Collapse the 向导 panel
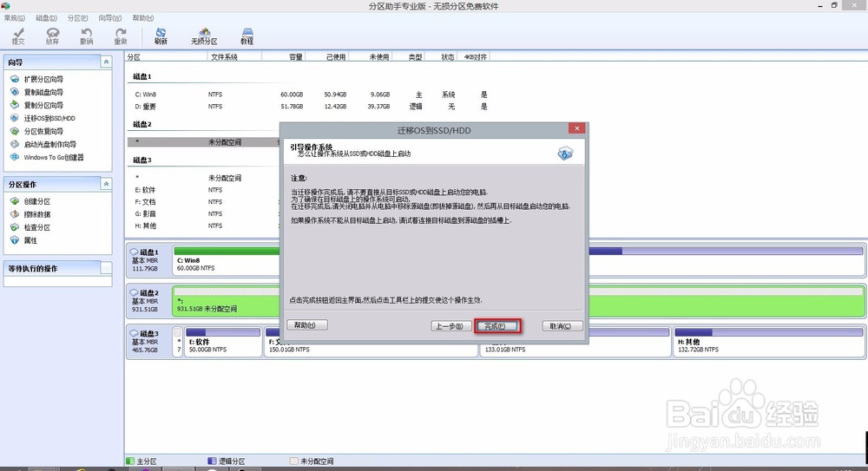The width and height of the screenshot is (868, 471). coord(106,62)
